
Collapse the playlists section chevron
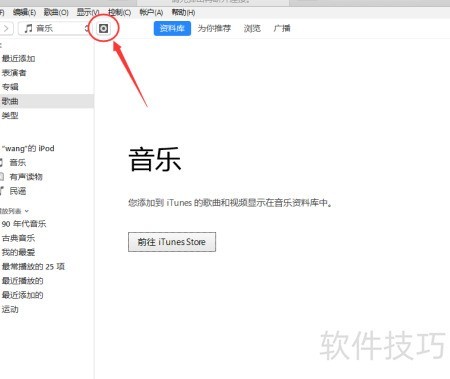[27, 211]
